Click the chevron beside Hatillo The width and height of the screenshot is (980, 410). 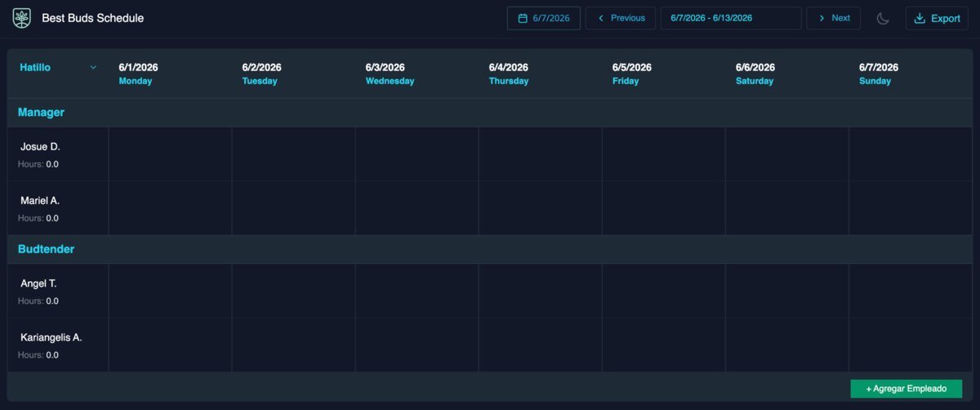(x=93, y=68)
